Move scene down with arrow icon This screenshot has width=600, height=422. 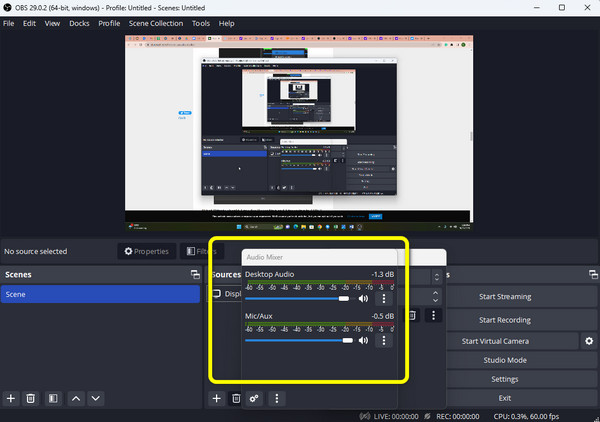coord(96,399)
